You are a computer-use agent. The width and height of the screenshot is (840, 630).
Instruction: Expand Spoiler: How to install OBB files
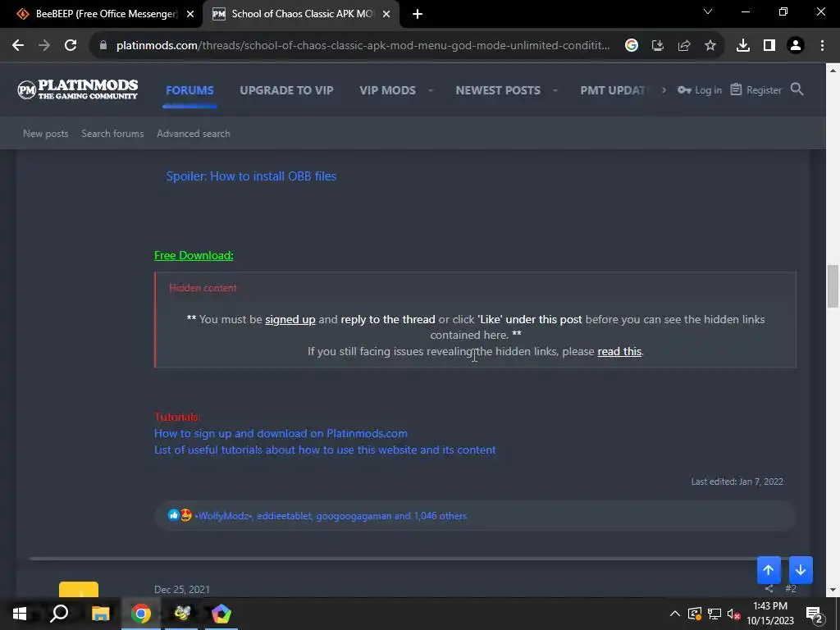251,176
